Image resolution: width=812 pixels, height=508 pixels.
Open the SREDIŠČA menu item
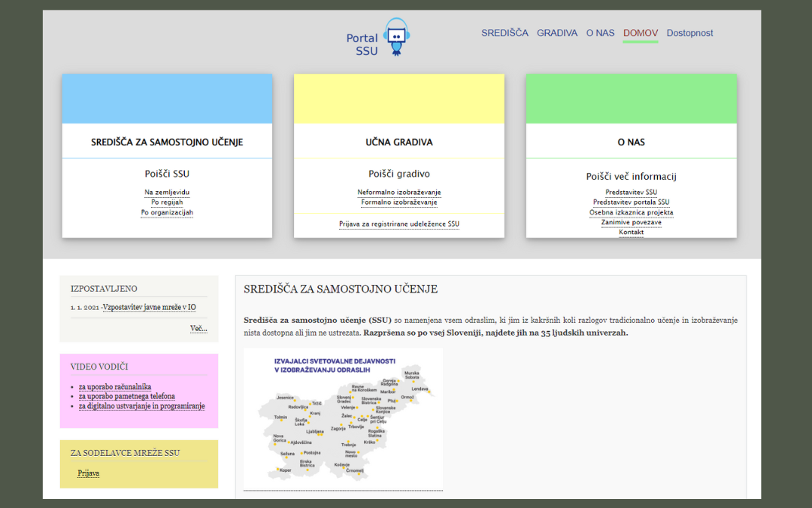click(x=504, y=33)
